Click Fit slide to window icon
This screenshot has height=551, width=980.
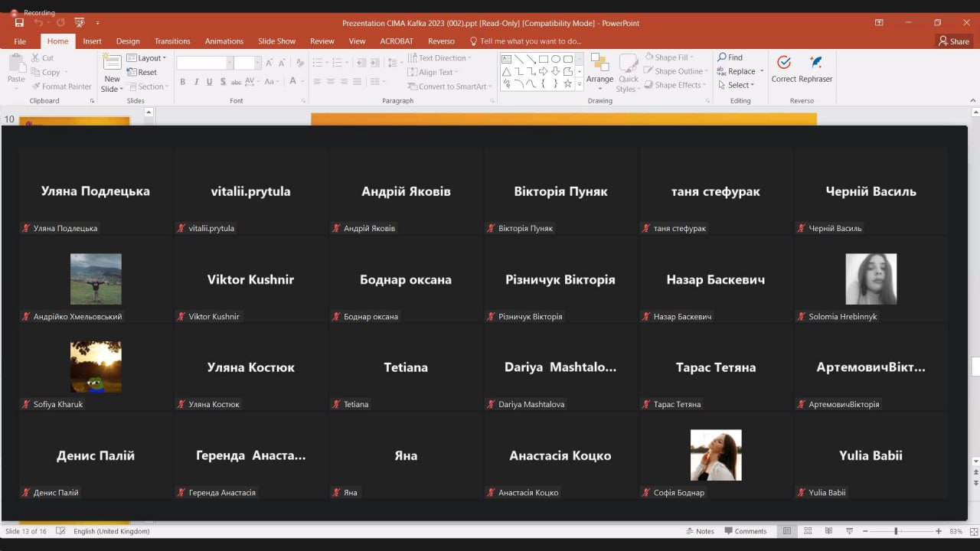972,531
